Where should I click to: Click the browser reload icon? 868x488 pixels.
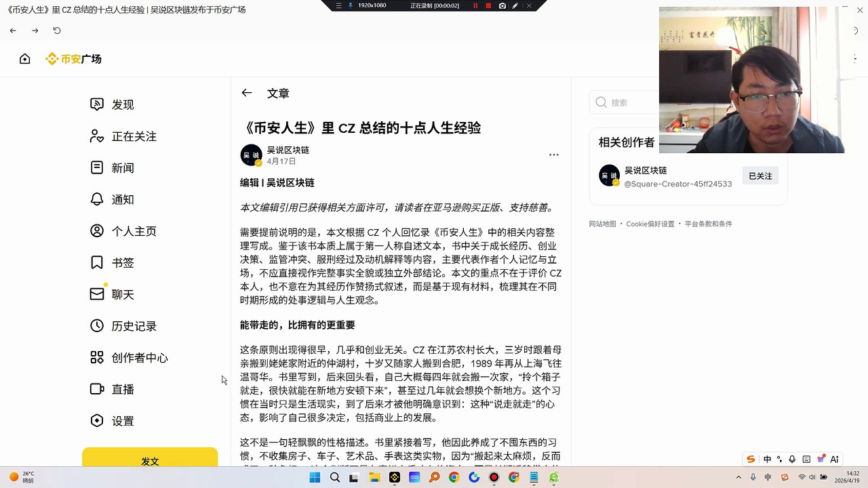(x=57, y=30)
